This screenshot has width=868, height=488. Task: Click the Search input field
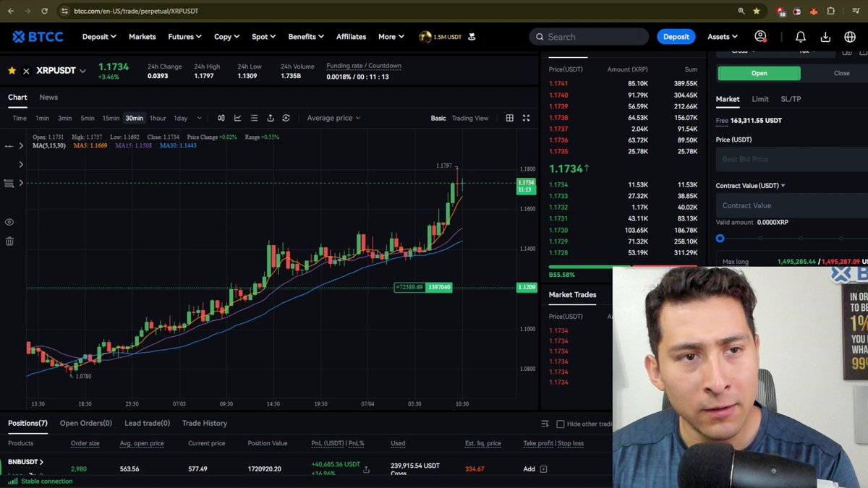(x=590, y=37)
